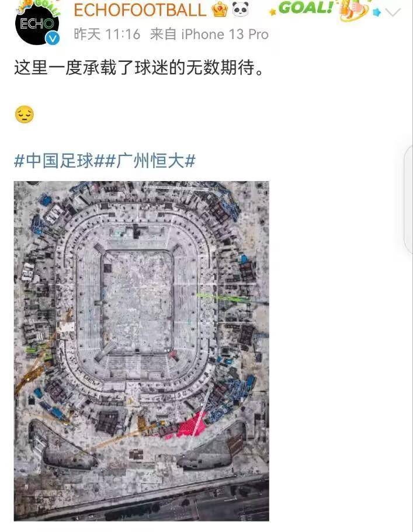The width and height of the screenshot is (413, 532).
Task: Tap the green GOAL! sticker text
Action: pos(305,8)
